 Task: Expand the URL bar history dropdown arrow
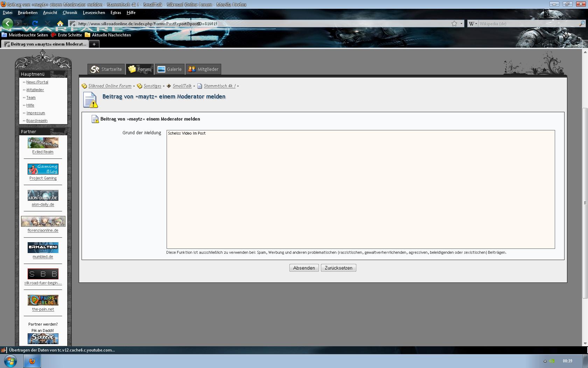(461, 24)
